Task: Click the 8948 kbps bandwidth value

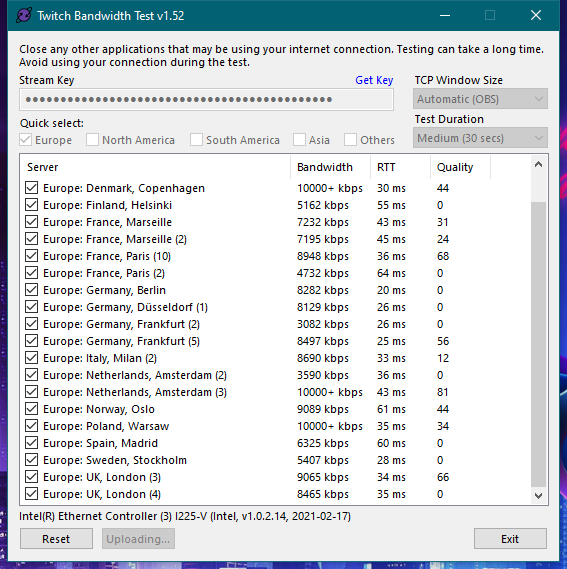Action: 323,256
